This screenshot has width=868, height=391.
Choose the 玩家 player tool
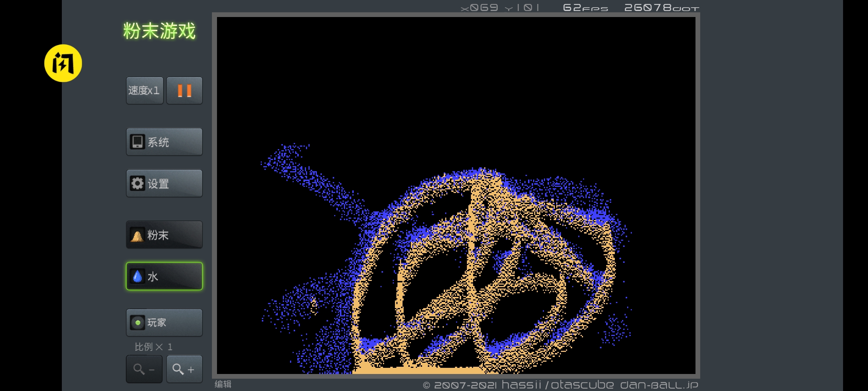[164, 323]
